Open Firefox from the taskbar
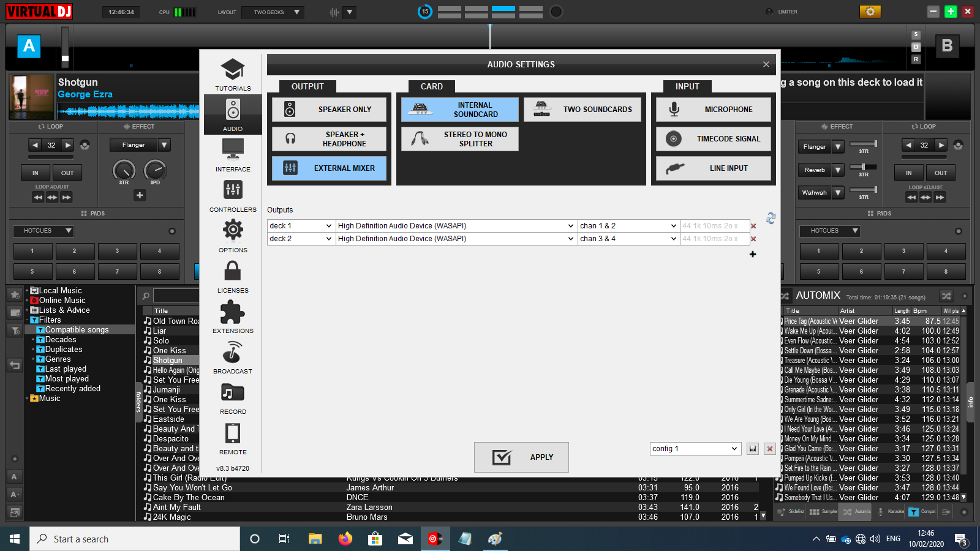980x551 pixels. tap(345, 539)
